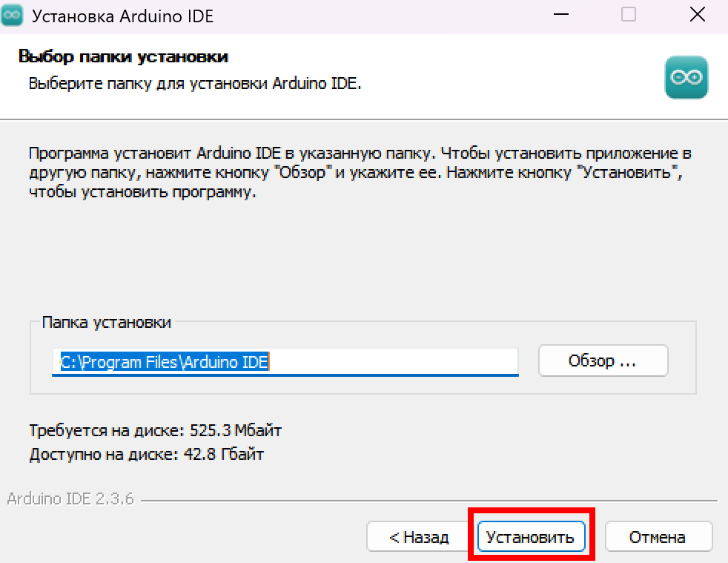Click the Arduino IDE logo in the header
Image resolution: width=728 pixels, height=563 pixels.
pyautogui.click(x=686, y=76)
